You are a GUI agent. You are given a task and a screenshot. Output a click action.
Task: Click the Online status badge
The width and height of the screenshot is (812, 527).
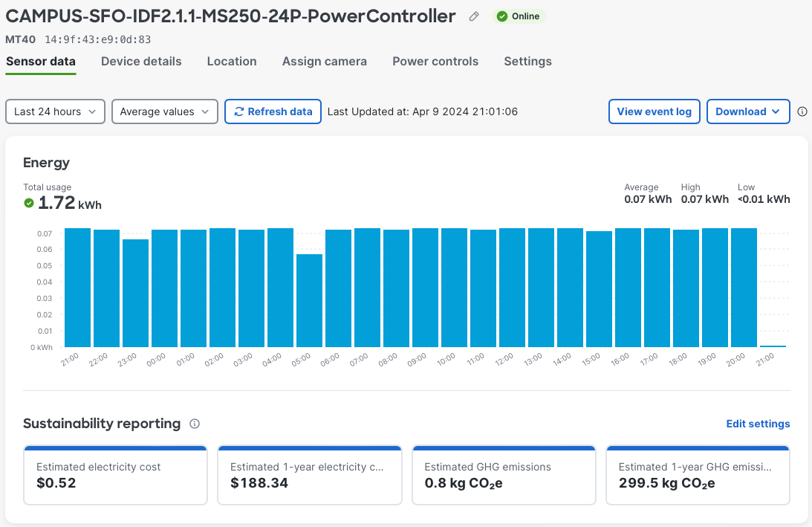[519, 16]
